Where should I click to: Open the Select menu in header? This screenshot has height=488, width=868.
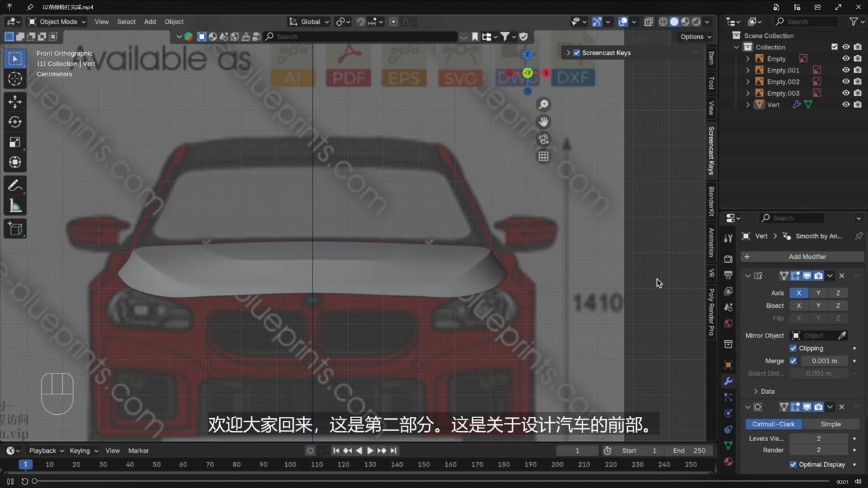click(x=126, y=22)
